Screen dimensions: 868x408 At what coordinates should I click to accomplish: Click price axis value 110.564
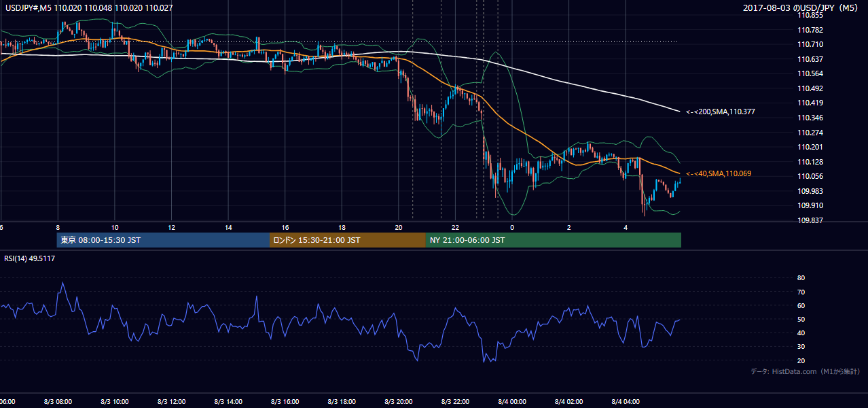click(x=811, y=73)
